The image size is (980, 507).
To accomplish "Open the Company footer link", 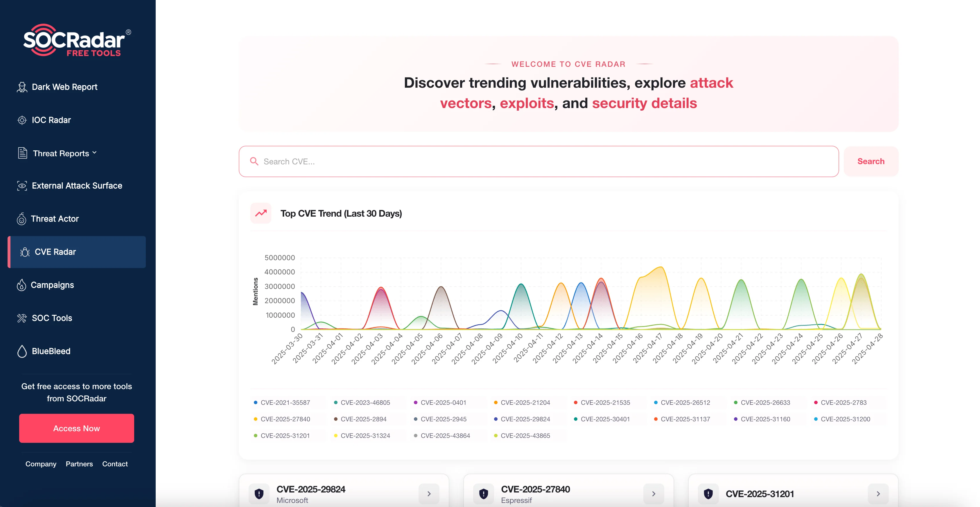I will [41, 464].
